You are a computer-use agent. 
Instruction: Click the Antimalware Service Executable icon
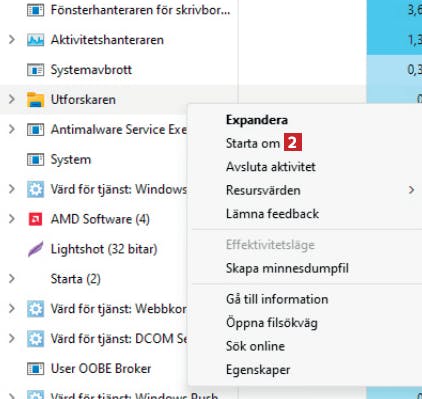[x=35, y=130]
